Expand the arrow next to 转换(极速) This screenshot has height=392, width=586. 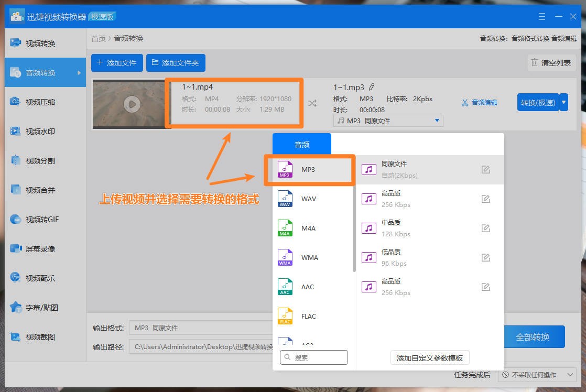click(x=563, y=102)
